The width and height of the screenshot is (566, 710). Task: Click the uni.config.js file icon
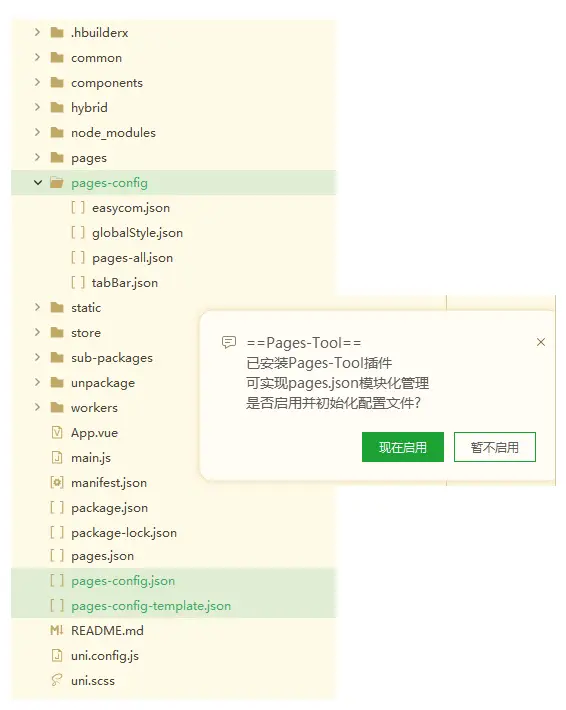point(57,655)
